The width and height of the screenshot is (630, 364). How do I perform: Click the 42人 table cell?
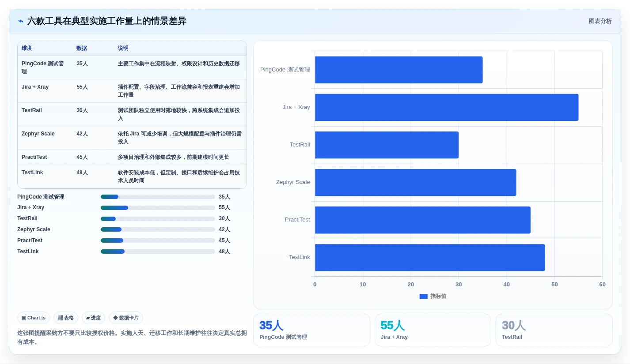pyautogui.click(x=93, y=138)
